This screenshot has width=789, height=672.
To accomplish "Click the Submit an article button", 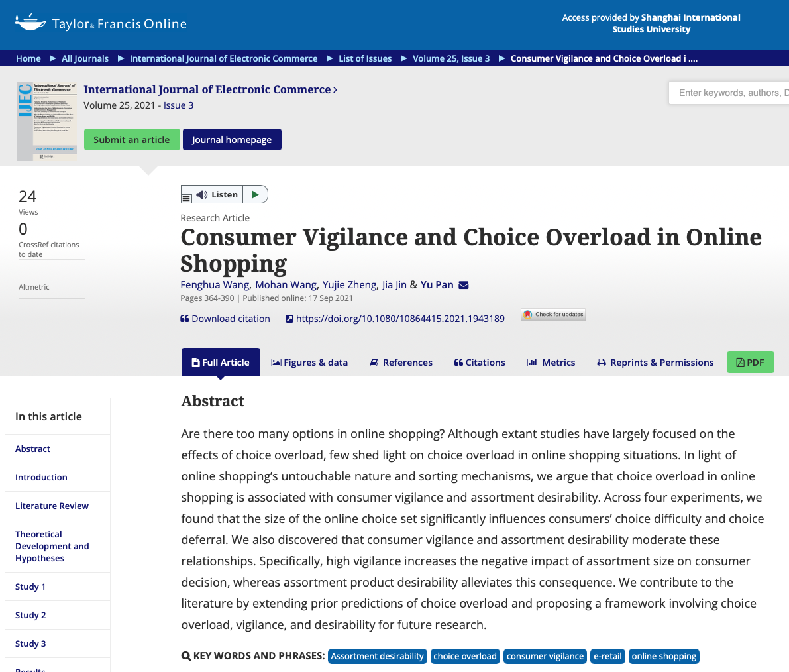I will coord(132,140).
